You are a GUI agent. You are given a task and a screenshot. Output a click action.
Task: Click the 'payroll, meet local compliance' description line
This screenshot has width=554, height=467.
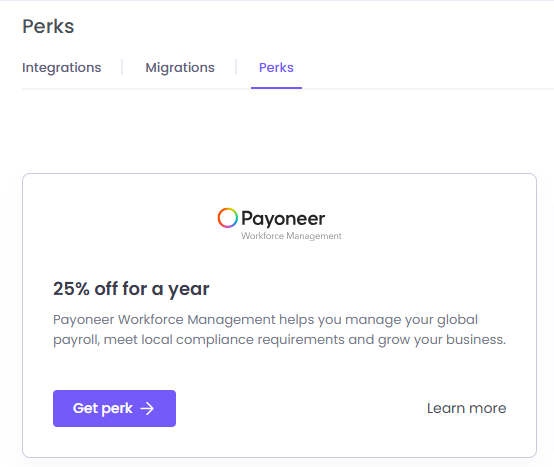279,340
